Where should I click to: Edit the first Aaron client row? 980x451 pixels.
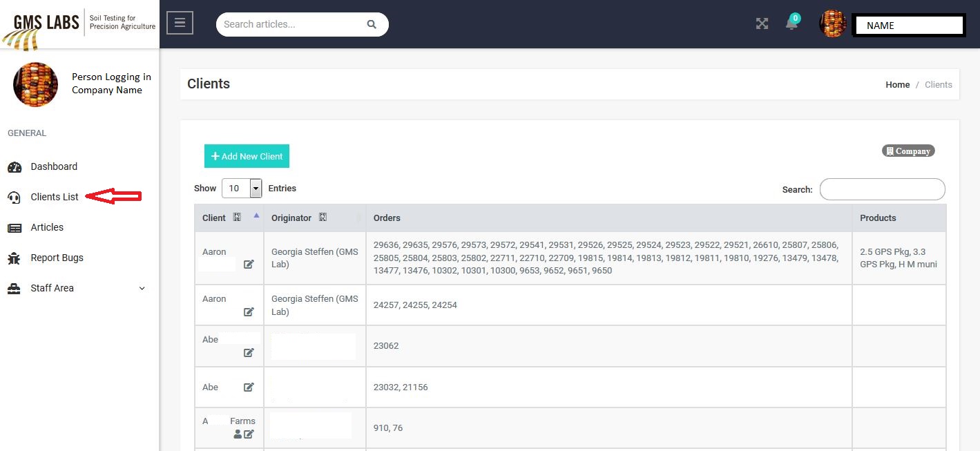(249, 264)
